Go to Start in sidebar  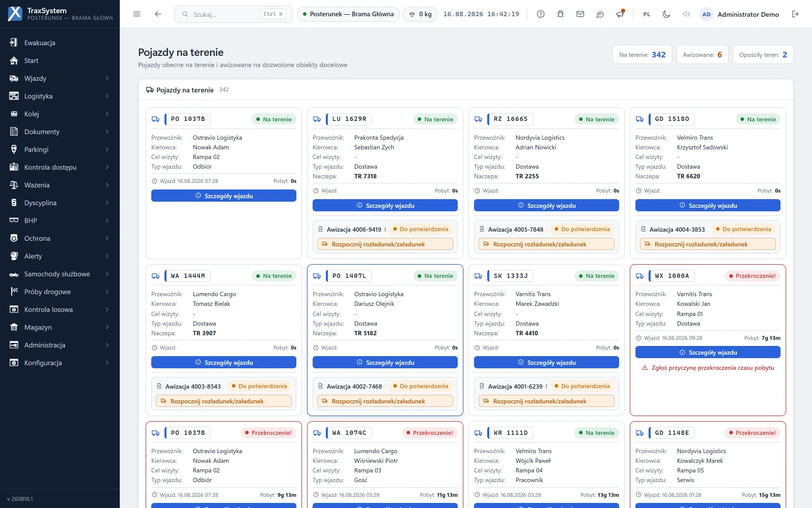60,60
